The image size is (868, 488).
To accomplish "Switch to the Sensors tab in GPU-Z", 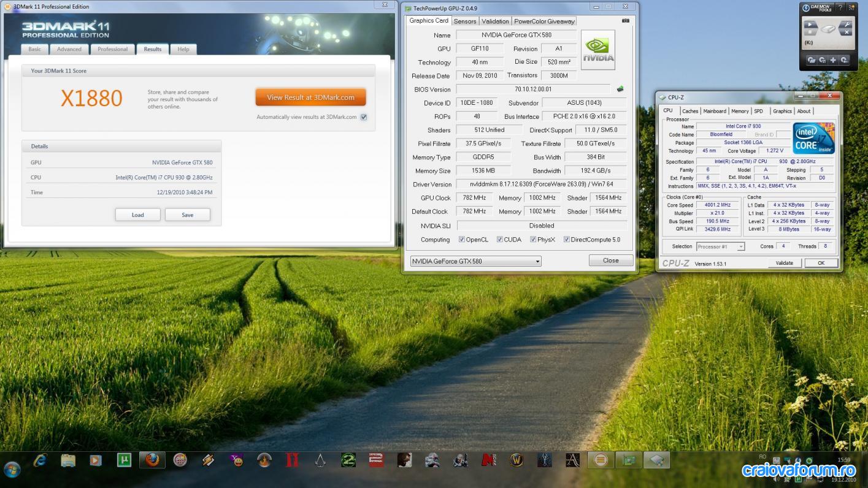I will click(465, 21).
